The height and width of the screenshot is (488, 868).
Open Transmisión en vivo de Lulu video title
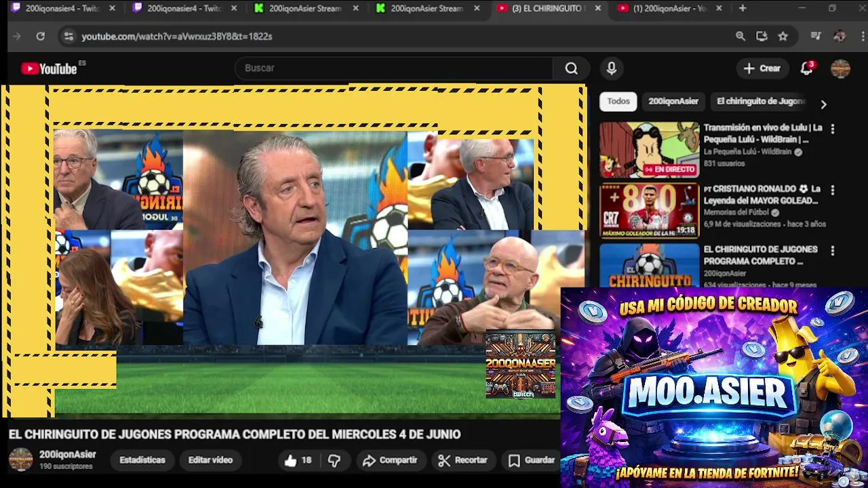[x=763, y=134]
